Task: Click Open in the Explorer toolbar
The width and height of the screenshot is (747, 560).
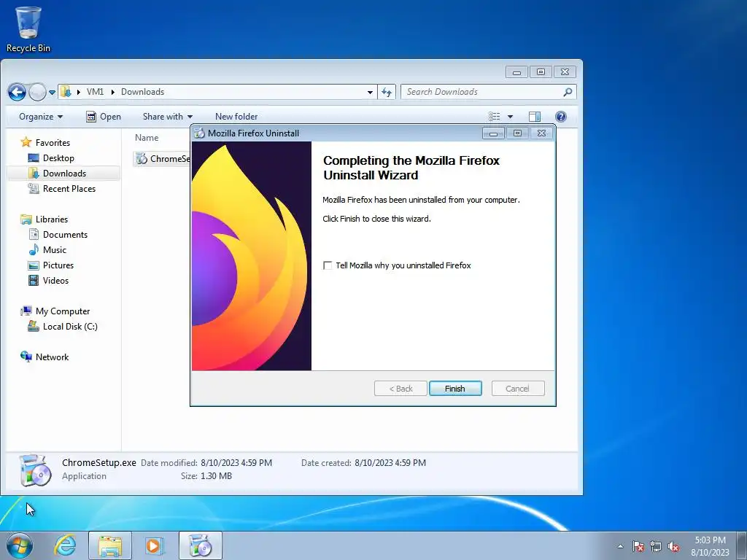Action: coord(104,117)
